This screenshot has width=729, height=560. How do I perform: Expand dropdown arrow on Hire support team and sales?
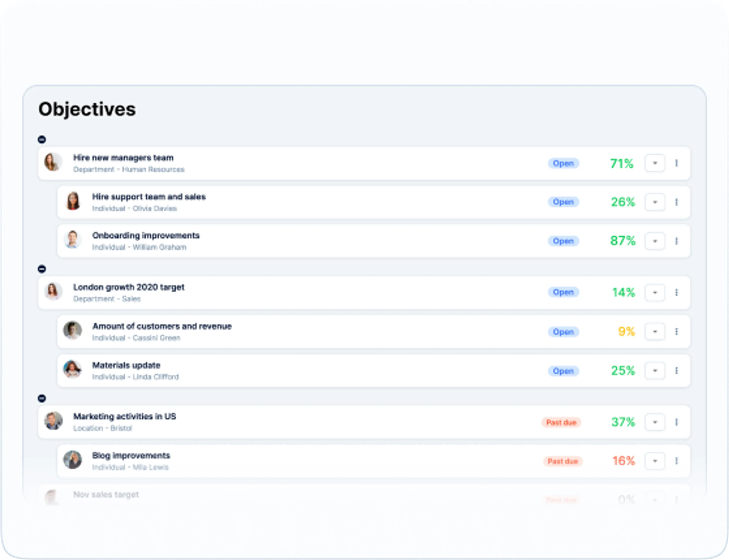click(655, 202)
